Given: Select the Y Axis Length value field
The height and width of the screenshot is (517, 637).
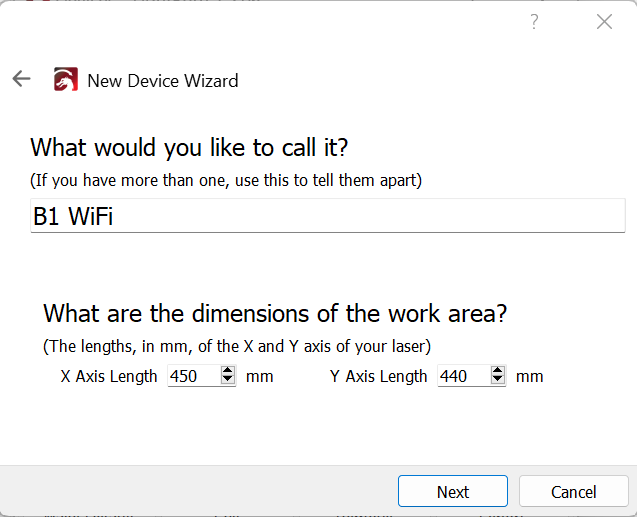Looking at the screenshot, I should click(462, 376).
